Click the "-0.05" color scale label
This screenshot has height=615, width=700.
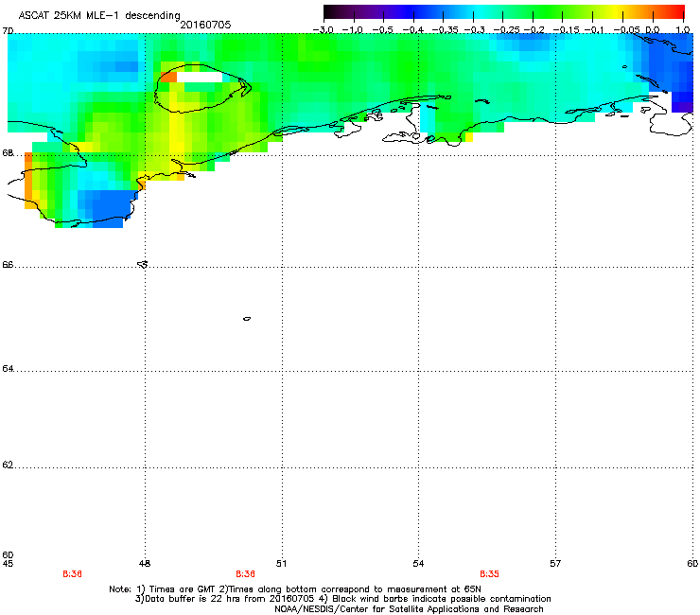[x=626, y=30]
